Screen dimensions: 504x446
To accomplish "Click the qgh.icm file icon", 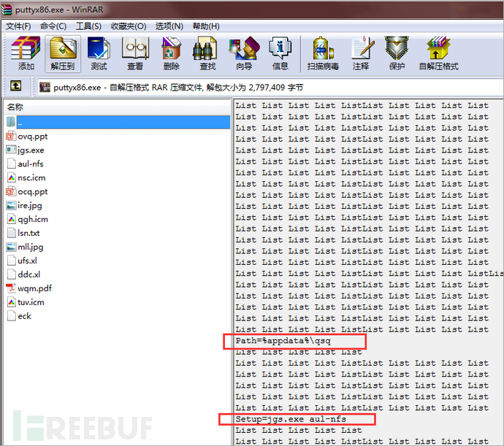I will click(11, 219).
